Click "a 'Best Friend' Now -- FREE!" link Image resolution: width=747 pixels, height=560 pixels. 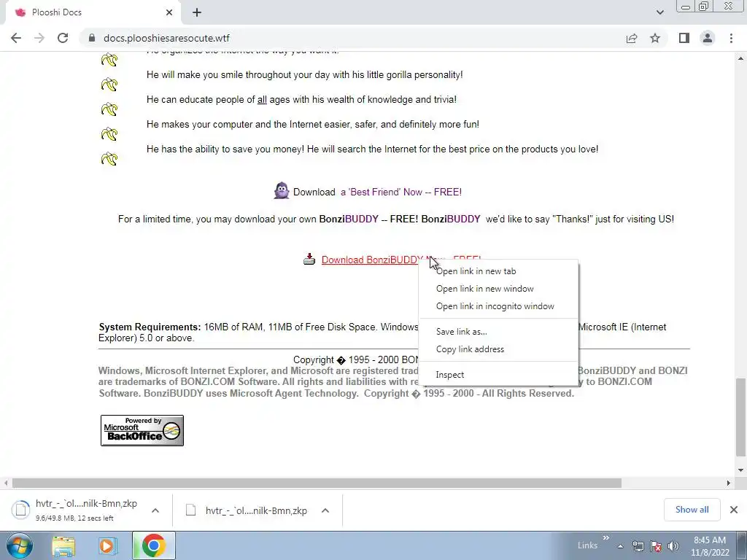[401, 192]
